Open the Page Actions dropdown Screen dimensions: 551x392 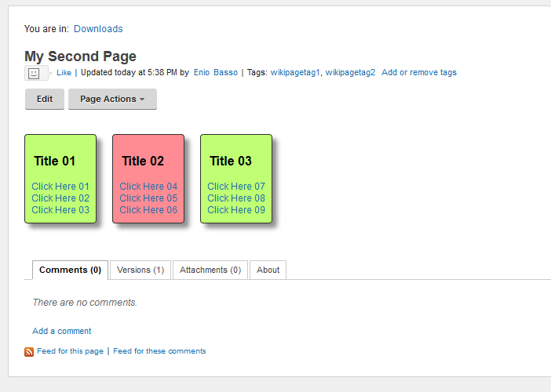point(112,99)
